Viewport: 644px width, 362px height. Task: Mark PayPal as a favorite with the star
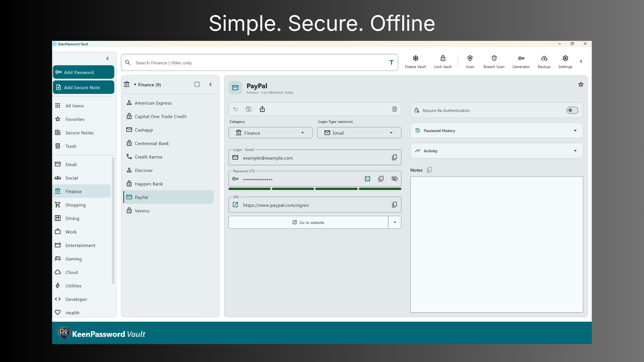(581, 84)
